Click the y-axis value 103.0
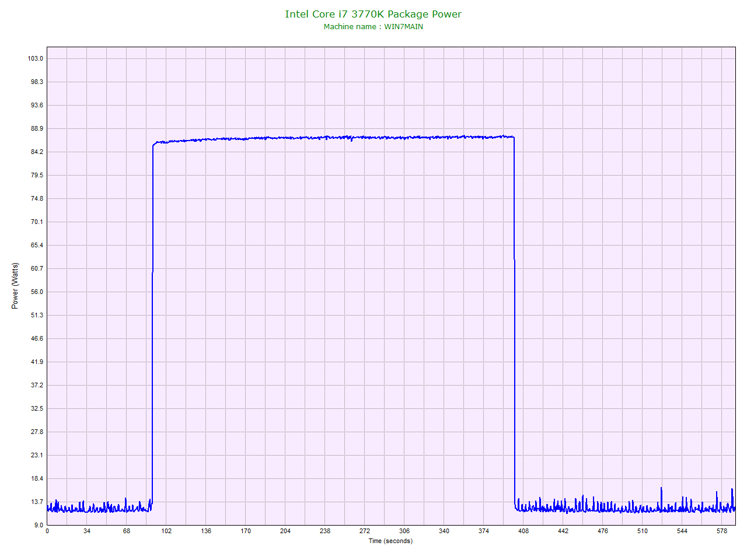Image resolution: width=747 pixels, height=560 pixels. [36, 58]
